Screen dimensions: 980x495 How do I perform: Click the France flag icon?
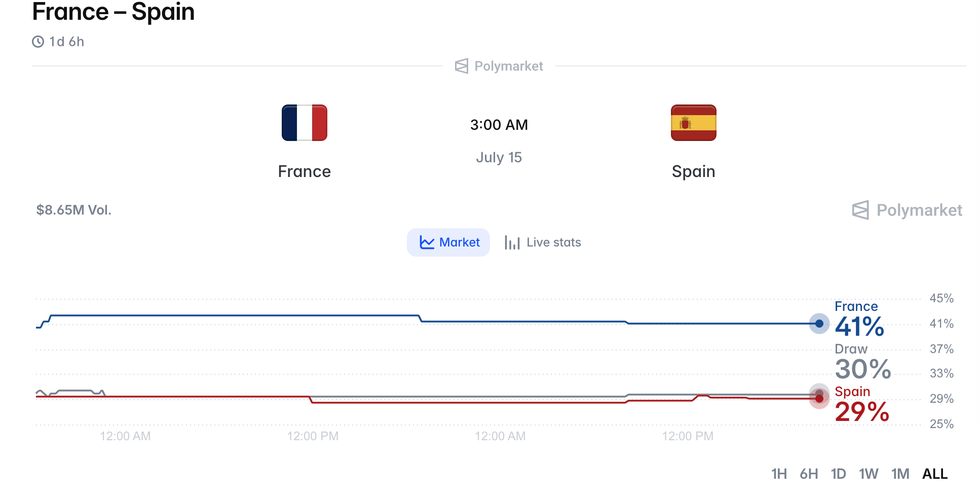(304, 123)
